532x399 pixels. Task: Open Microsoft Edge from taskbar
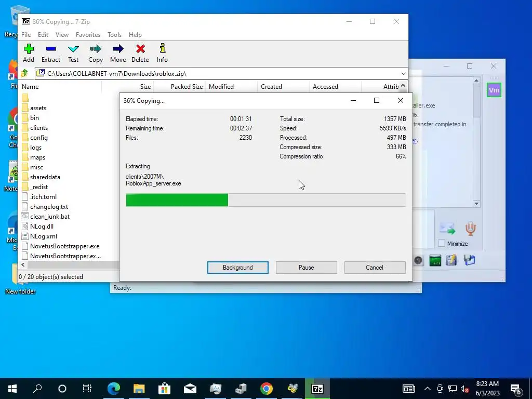tap(114, 389)
